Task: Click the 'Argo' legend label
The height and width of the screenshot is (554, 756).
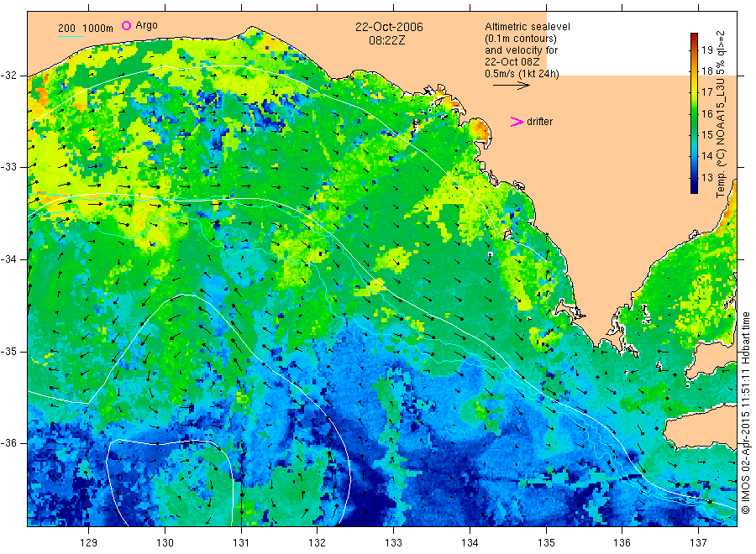Action: (x=146, y=25)
